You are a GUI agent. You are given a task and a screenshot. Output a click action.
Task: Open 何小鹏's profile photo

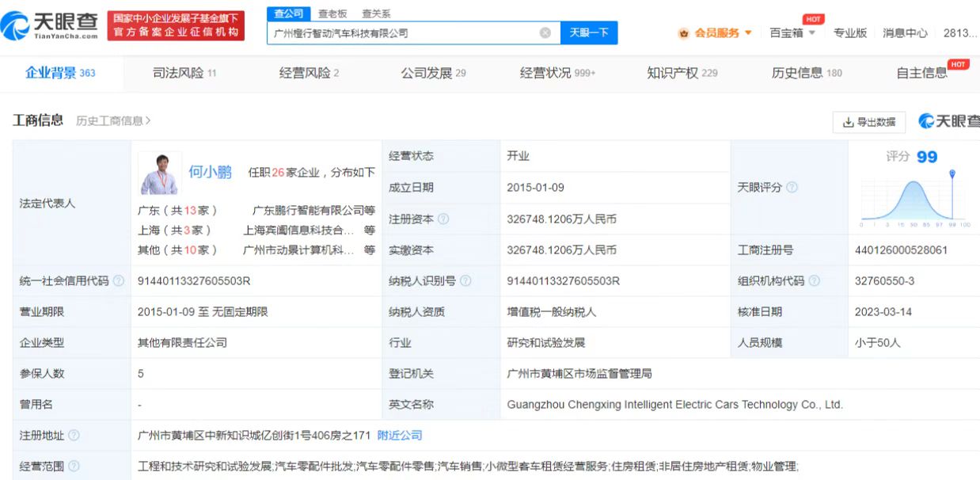click(x=159, y=173)
